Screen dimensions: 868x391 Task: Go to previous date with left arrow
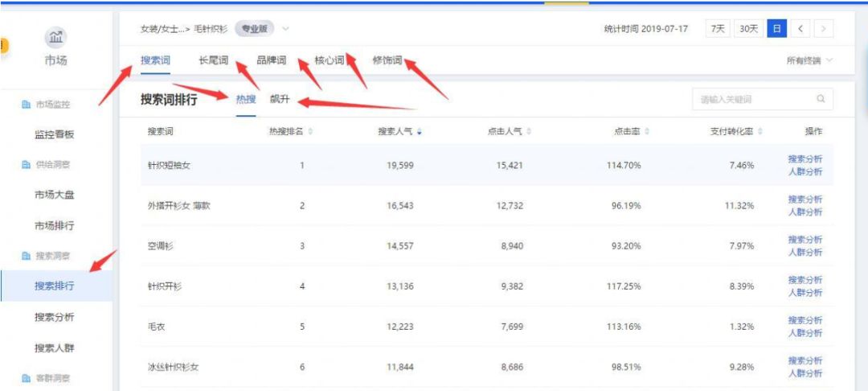801,29
